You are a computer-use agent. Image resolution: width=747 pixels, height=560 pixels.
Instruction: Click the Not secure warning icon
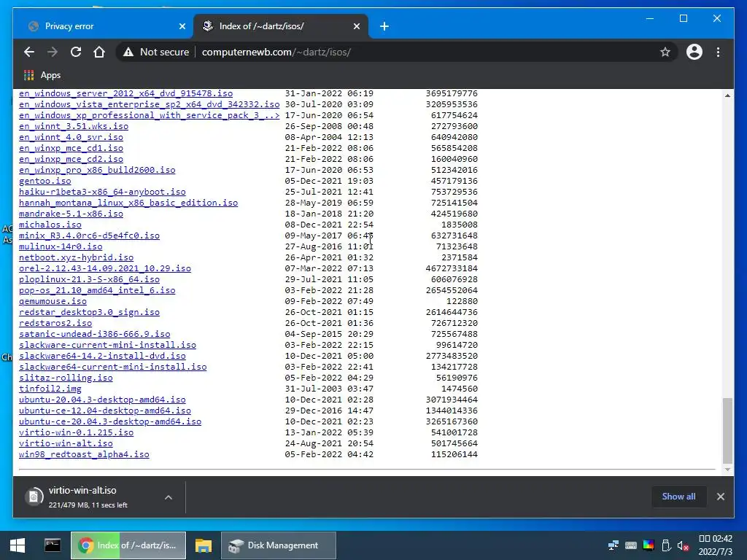click(x=128, y=52)
